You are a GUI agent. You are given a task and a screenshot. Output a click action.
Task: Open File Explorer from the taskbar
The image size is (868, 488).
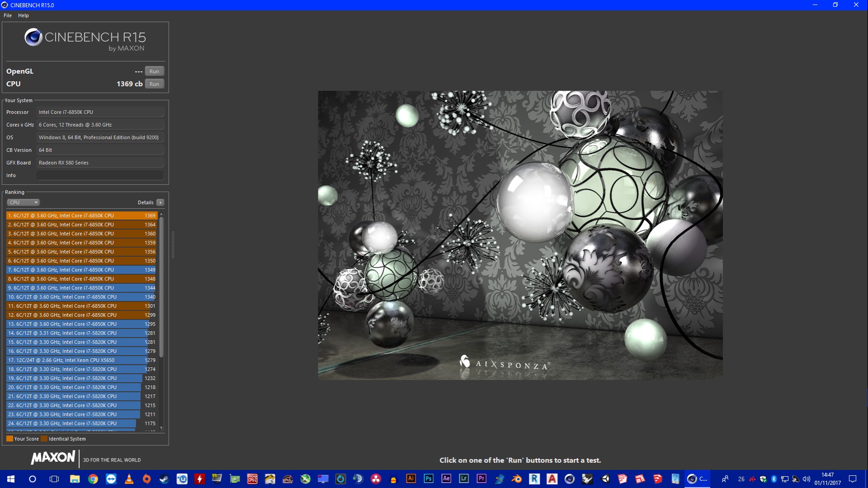[x=75, y=479]
